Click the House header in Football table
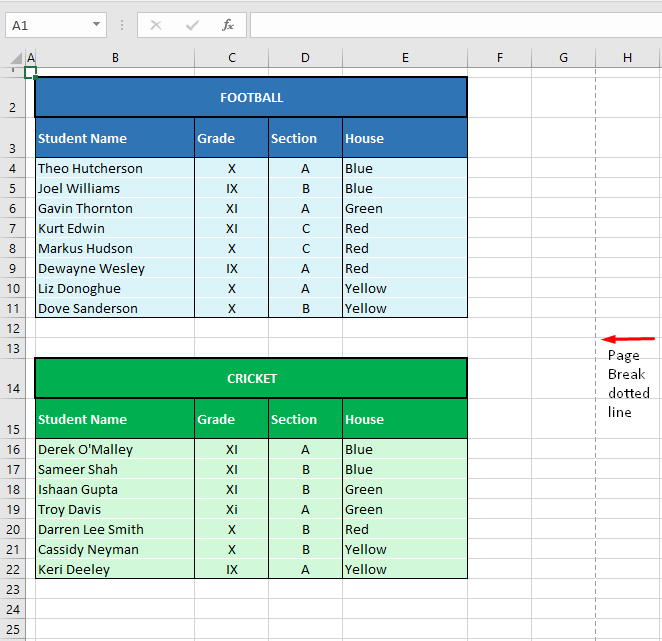This screenshot has width=662, height=641. point(405,138)
